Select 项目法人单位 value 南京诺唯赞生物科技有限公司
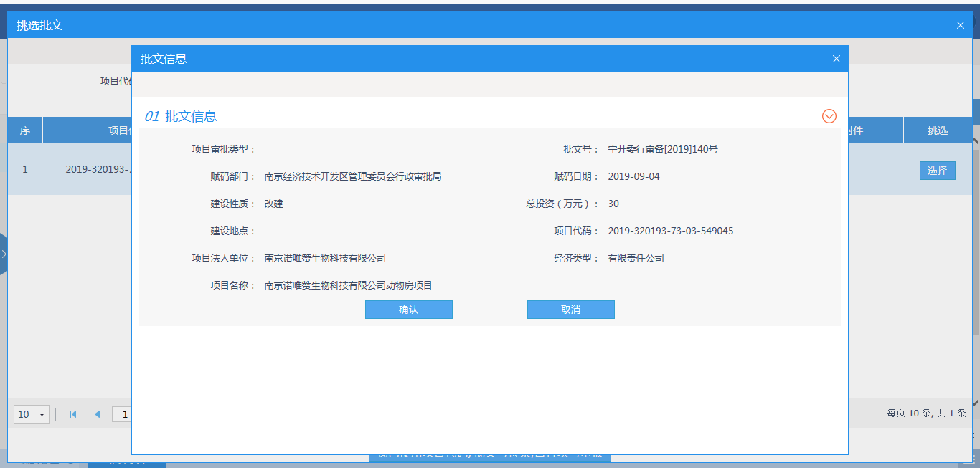 pos(325,259)
